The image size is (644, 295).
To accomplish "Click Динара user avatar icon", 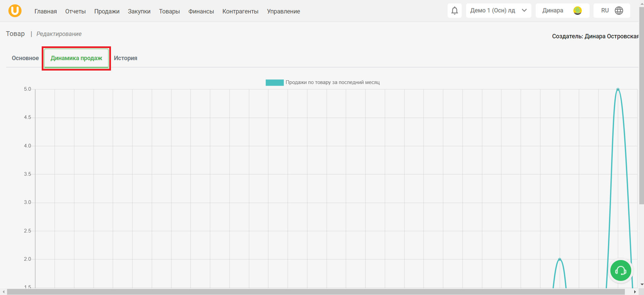I will point(577,11).
